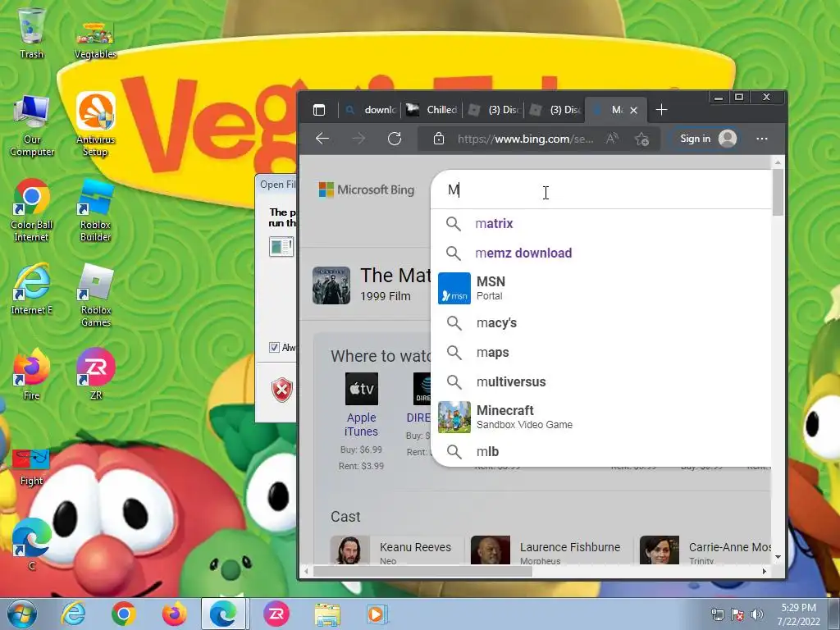Switch to the 'downlc' search tab
This screenshot has height=630, width=840.
[x=370, y=110]
